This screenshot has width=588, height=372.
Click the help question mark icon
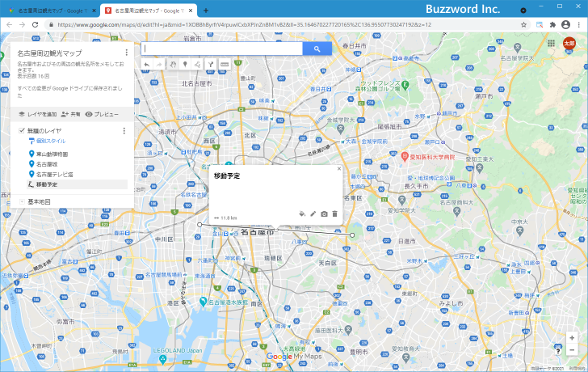[558, 351]
